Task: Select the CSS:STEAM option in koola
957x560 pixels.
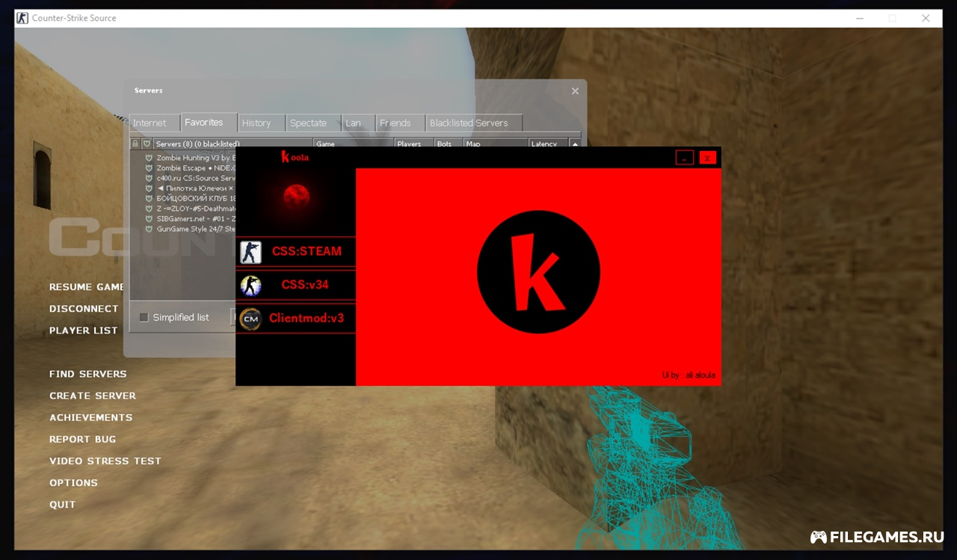Action: point(296,252)
